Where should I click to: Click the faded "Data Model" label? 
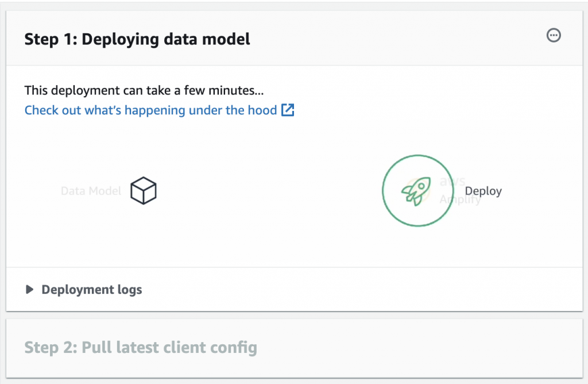pos(91,191)
